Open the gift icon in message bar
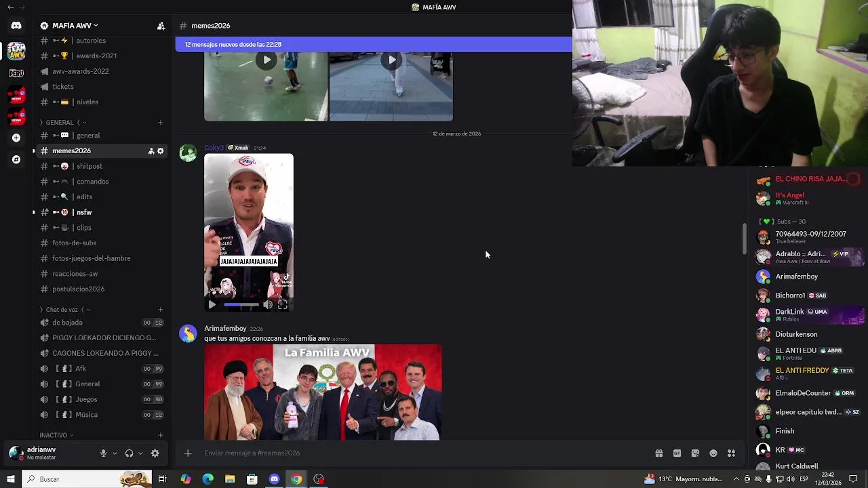This screenshot has width=868, height=488. pos(658,453)
